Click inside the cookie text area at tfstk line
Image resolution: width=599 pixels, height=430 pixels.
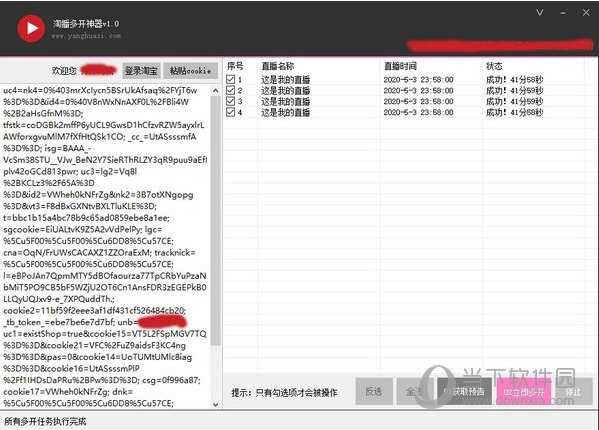click(104, 125)
